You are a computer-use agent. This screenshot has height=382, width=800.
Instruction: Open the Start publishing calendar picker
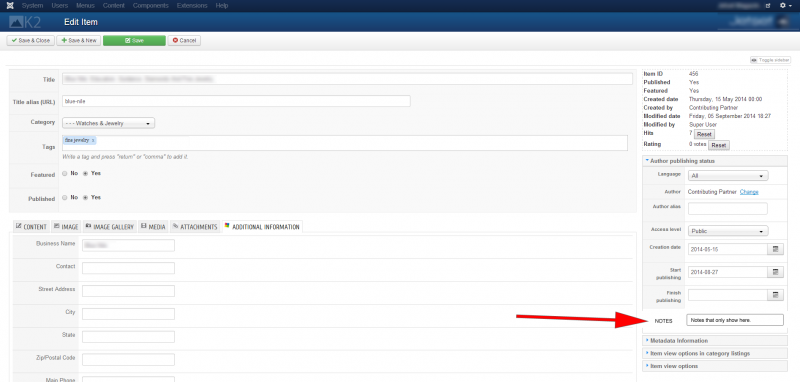tap(775, 272)
